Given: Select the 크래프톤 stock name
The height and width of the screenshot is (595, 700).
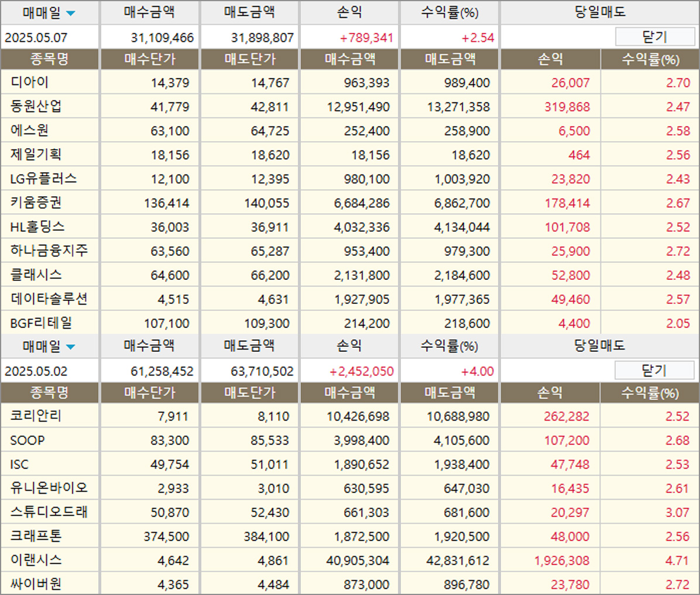Looking at the screenshot, I should click(x=36, y=536).
